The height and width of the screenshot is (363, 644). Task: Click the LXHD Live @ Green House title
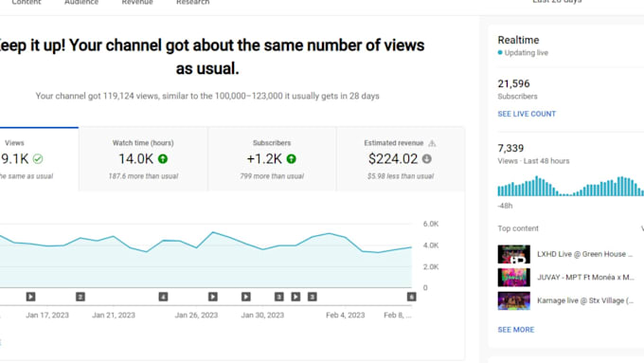(585, 254)
